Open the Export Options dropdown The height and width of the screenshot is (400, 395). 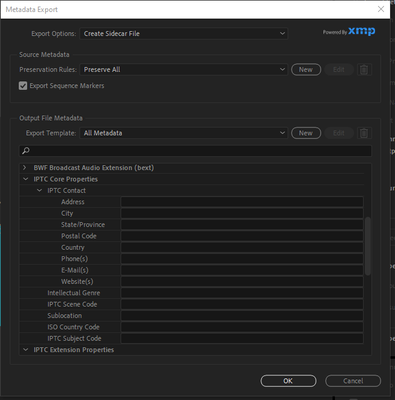tap(183, 34)
